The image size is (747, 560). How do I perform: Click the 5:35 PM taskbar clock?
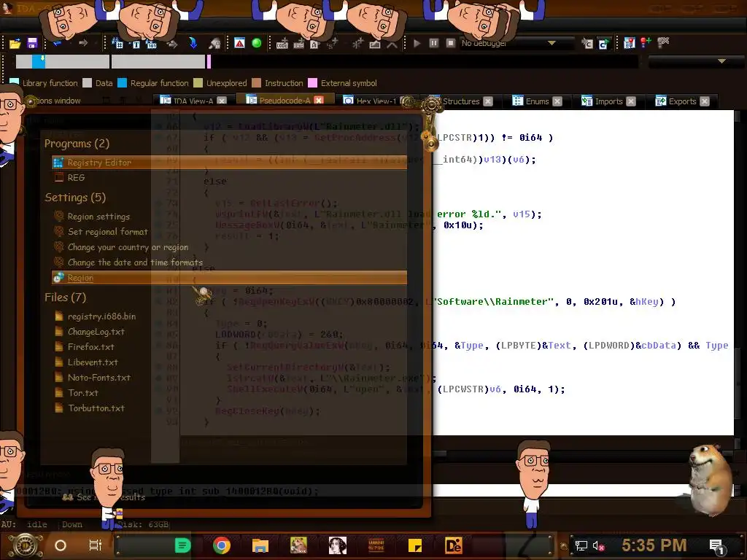coord(654,545)
